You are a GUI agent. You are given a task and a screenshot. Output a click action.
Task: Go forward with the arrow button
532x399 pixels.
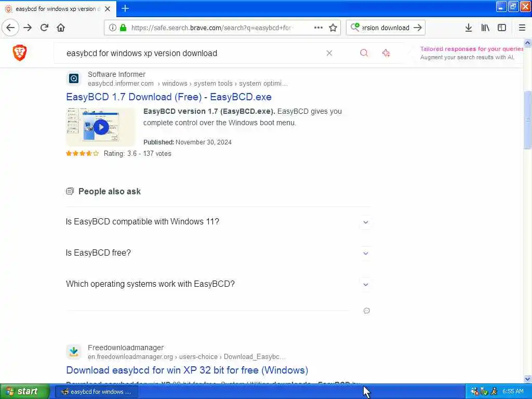pos(28,28)
